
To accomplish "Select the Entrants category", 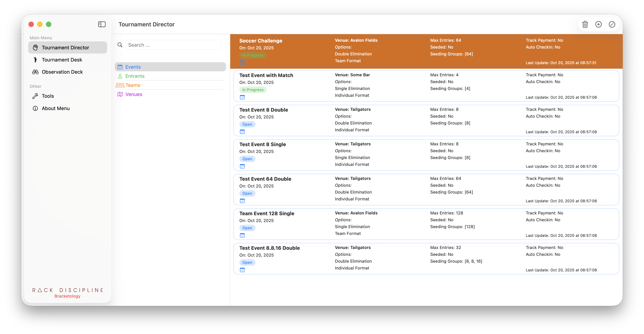I will 135,76.
